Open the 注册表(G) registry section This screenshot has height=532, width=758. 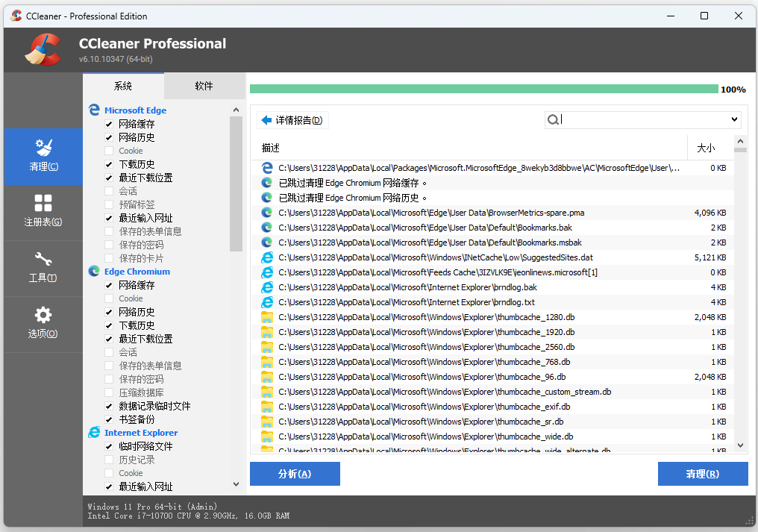tap(43, 213)
